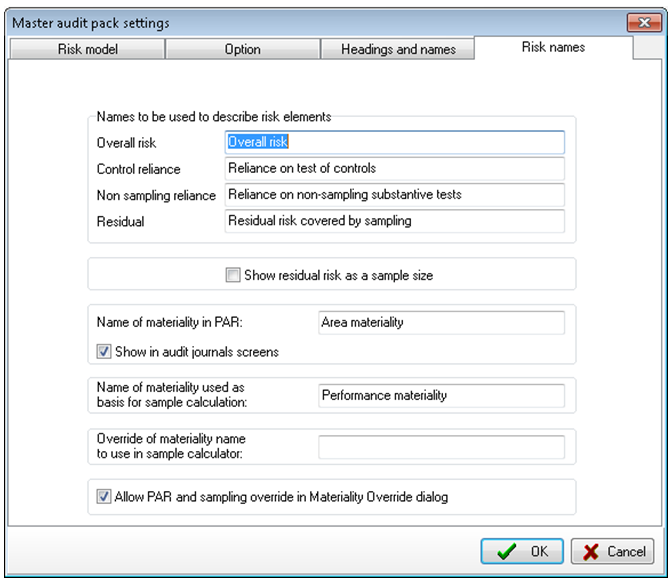
Task: Open the Option tab
Action: 243,49
